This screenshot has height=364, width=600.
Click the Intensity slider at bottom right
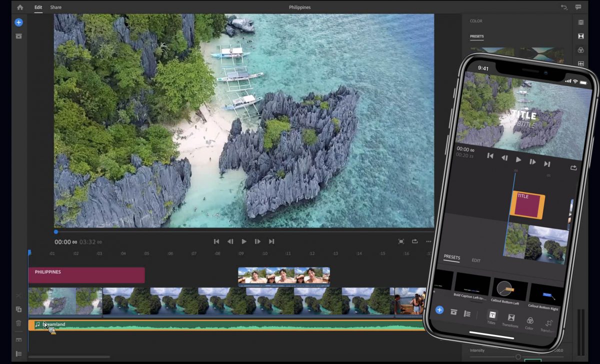(518, 356)
